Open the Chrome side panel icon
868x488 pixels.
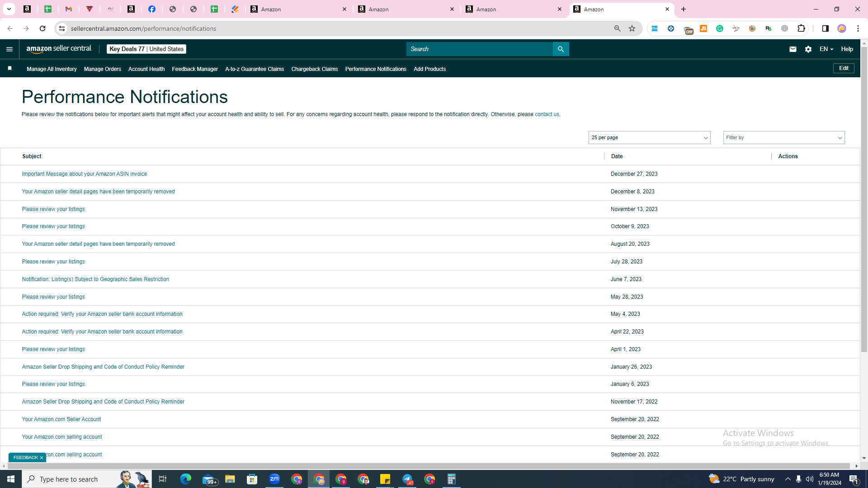825,28
